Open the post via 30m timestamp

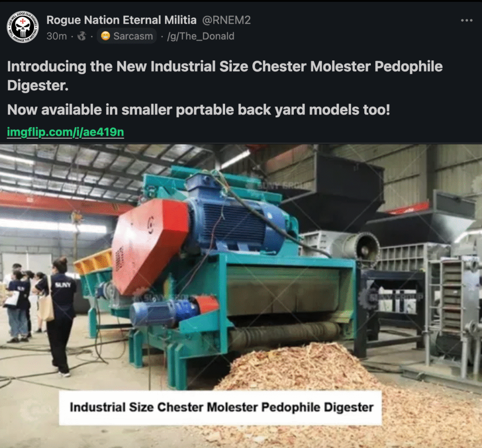[56, 36]
